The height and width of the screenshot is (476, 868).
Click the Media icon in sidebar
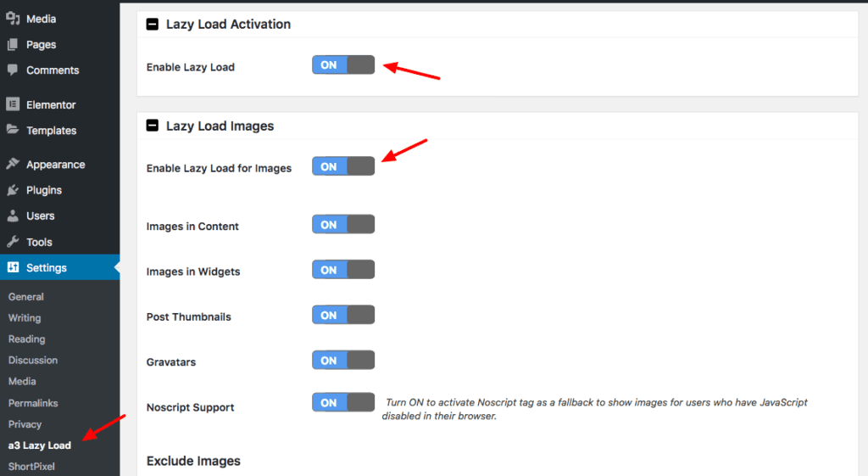(x=13, y=19)
